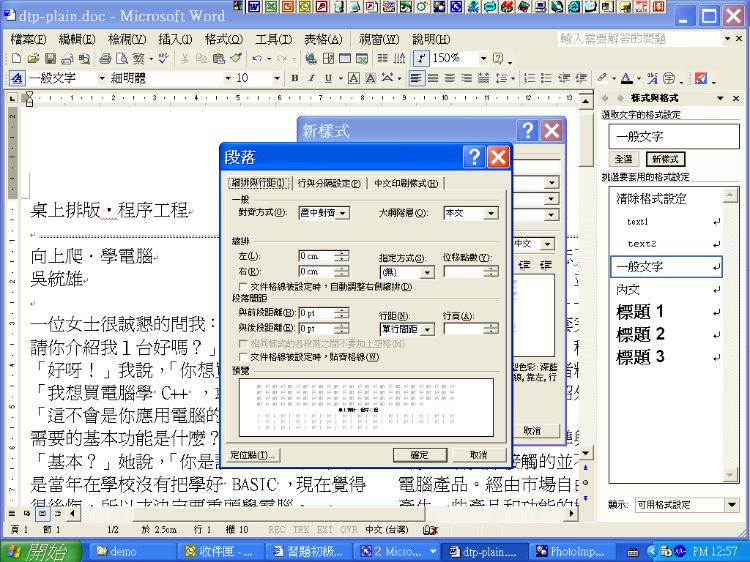Viewport: 750px width, 562px height.
Task: Check 文件格線被設定時自動調整右側縮排 checkbox
Action: (243, 287)
